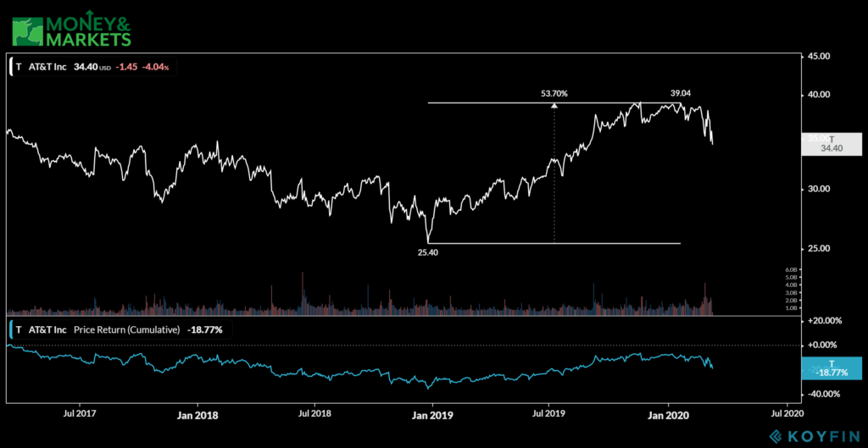Click the Jan 2018 date label
Image resolution: width=868 pixels, height=448 pixels.
[x=198, y=413]
